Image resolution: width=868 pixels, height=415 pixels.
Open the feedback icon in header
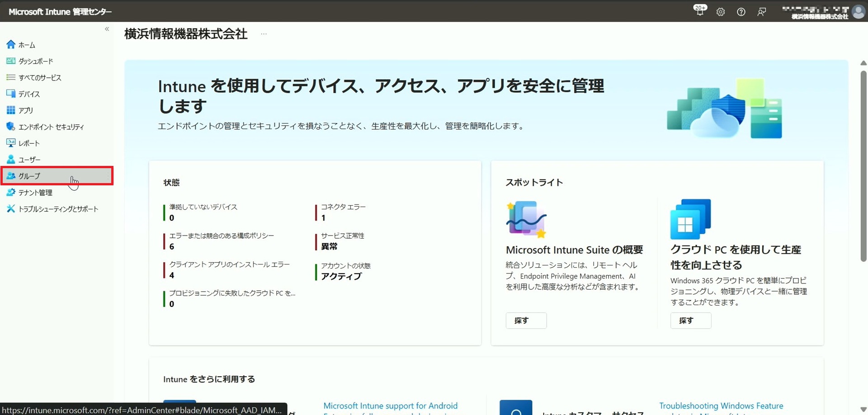(x=762, y=12)
